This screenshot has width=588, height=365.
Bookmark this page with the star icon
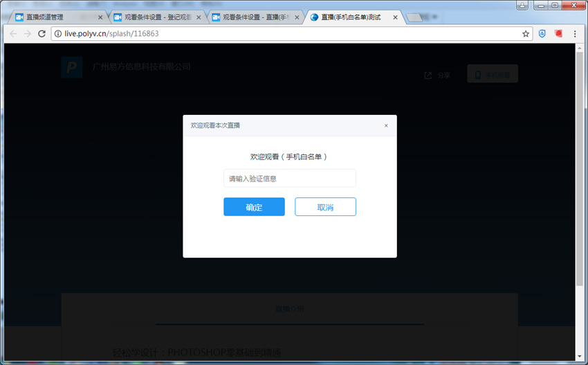pyautogui.click(x=526, y=33)
